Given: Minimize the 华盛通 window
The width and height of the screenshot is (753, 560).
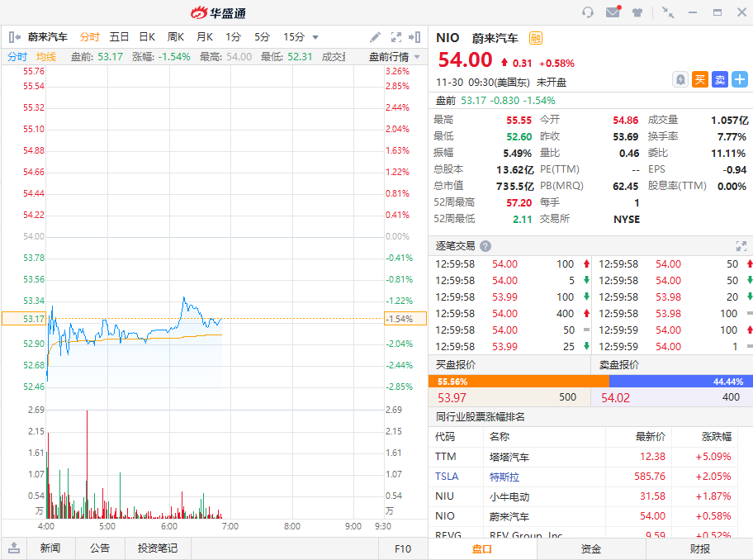Looking at the screenshot, I should click(693, 12).
